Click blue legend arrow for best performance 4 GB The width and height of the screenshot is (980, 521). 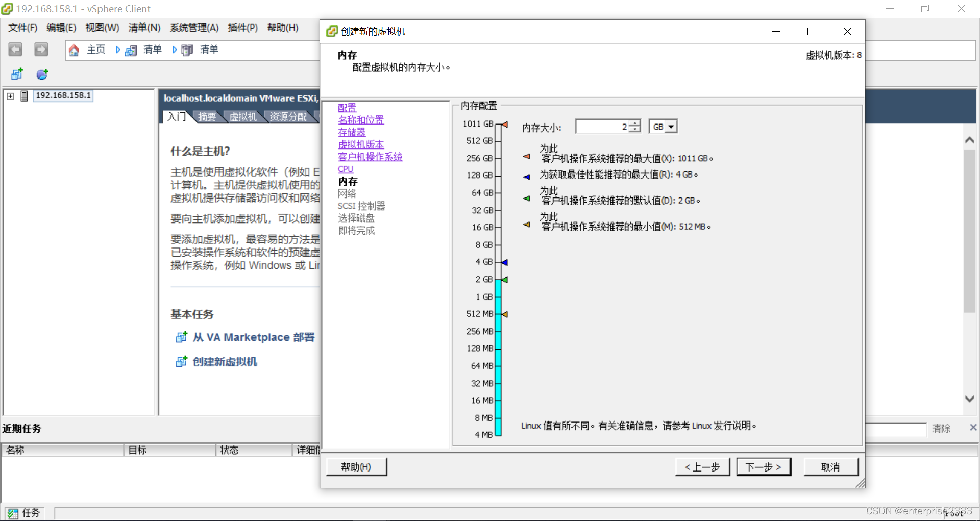point(527,177)
